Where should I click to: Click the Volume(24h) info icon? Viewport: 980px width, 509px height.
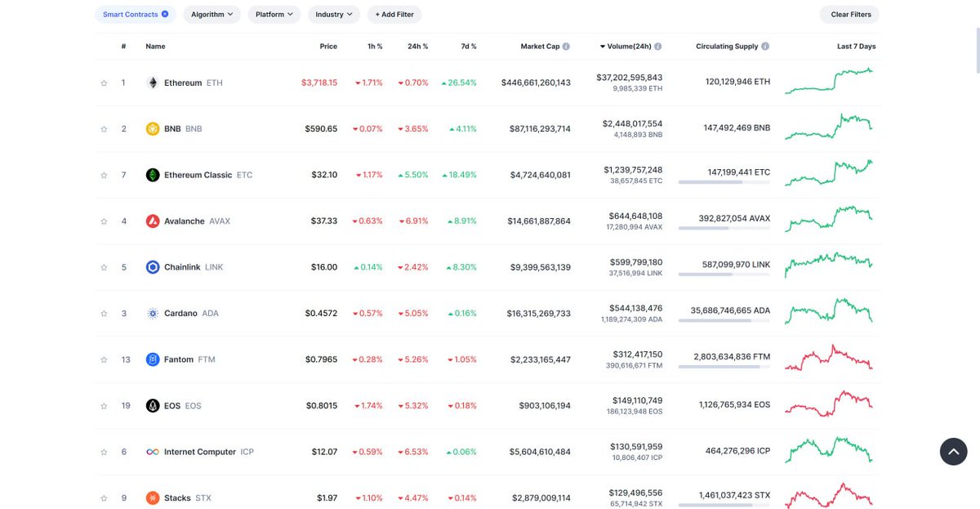click(x=658, y=47)
